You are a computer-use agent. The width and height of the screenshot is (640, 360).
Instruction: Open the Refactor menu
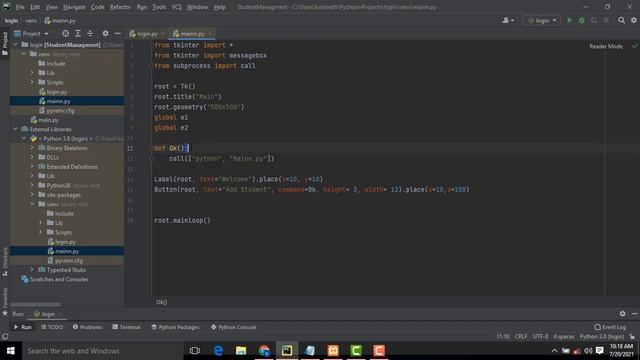tap(120, 7)
